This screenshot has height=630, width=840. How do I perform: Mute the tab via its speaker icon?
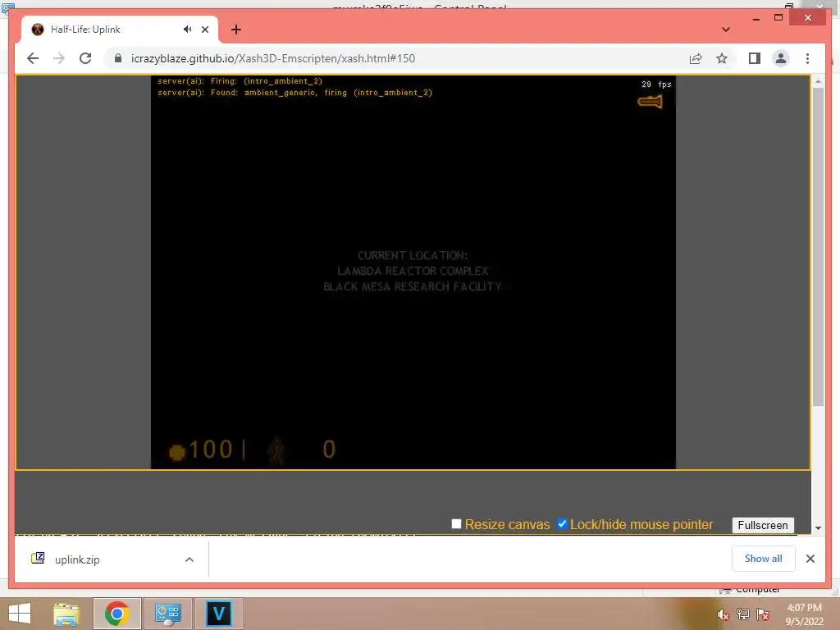[187, 30]
